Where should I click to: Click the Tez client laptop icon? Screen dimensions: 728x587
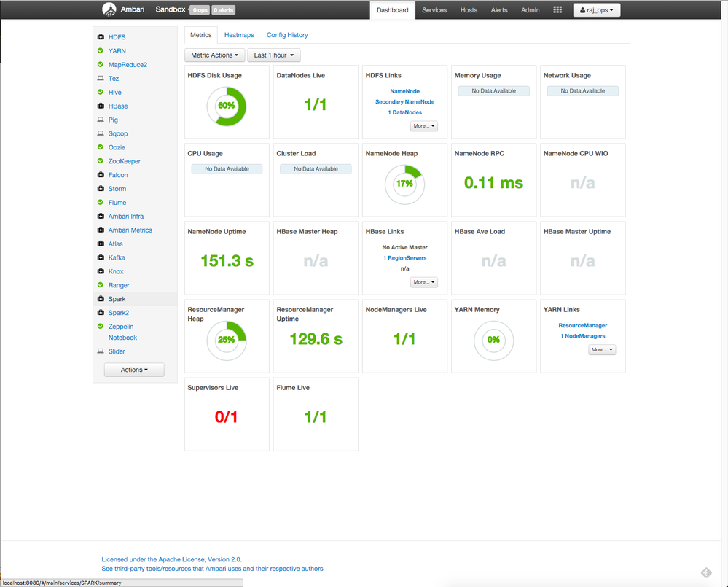pos(101,79)
